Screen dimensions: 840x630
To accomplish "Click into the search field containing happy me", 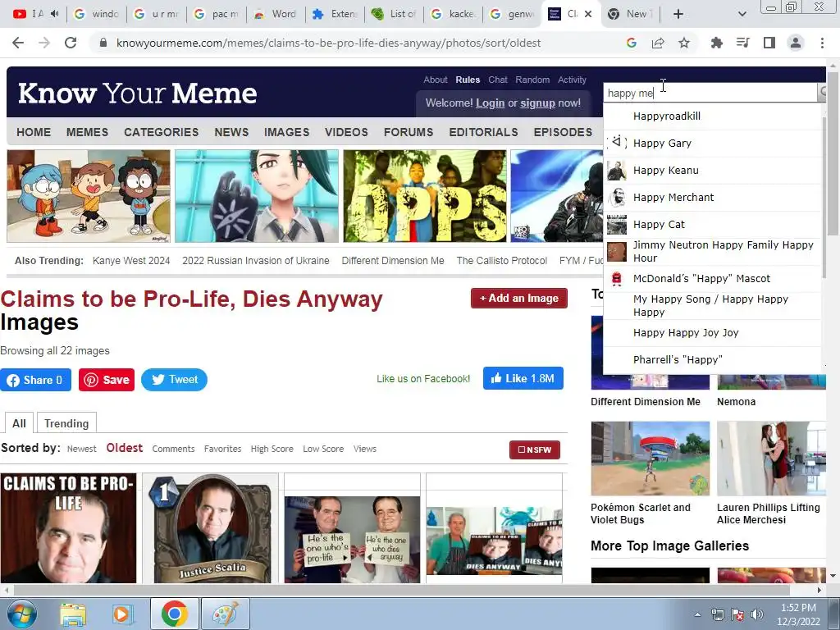I will click(710, 93).
